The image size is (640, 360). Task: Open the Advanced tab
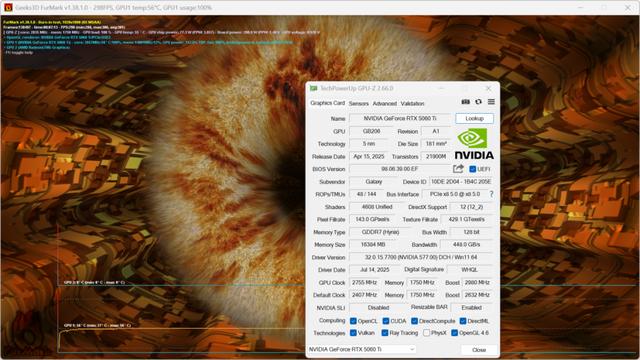(x=384, y=104)
